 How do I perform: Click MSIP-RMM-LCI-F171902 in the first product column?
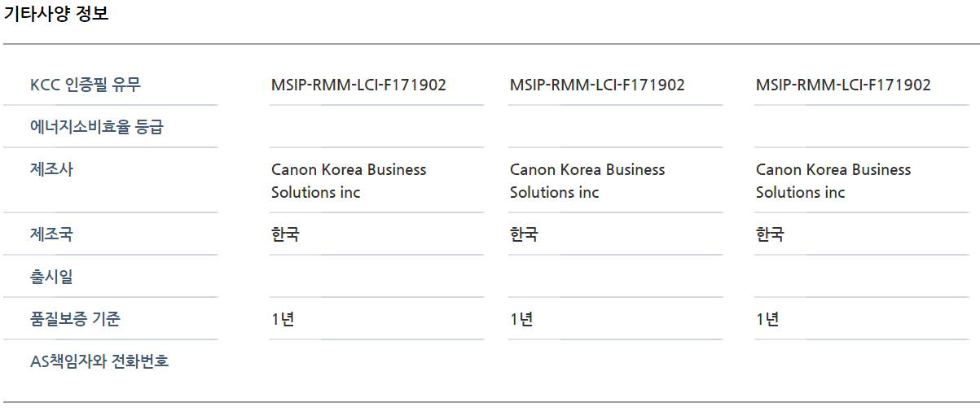358,85
